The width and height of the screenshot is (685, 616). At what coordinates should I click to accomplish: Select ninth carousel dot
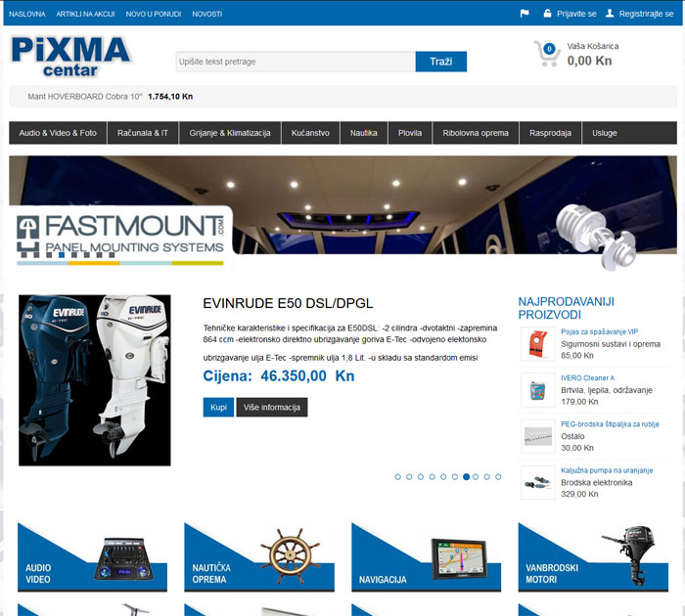coord(486,477)
